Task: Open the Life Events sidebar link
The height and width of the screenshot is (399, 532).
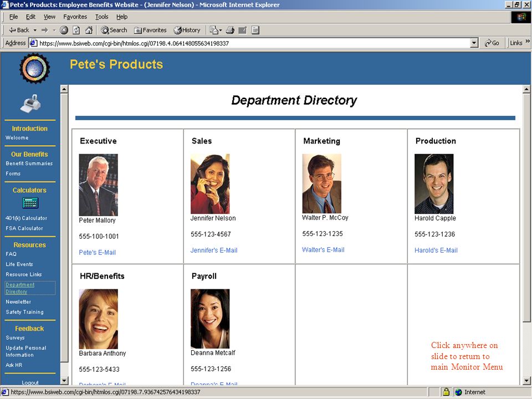Action: click(x=19, y=264)
